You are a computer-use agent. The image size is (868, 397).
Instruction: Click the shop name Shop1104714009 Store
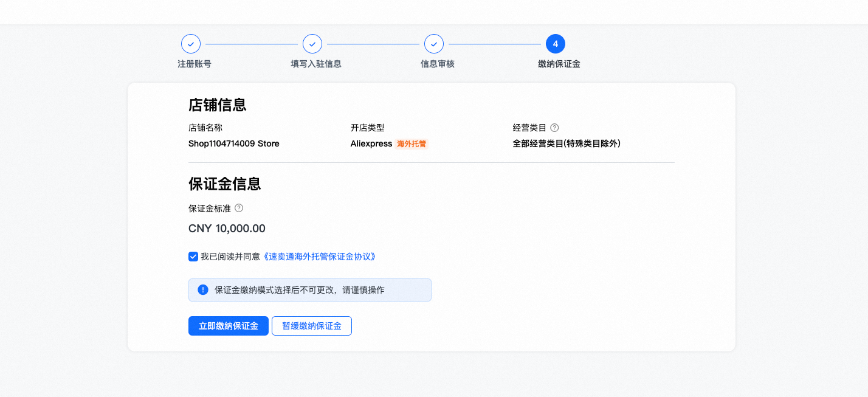click(234, 144)
